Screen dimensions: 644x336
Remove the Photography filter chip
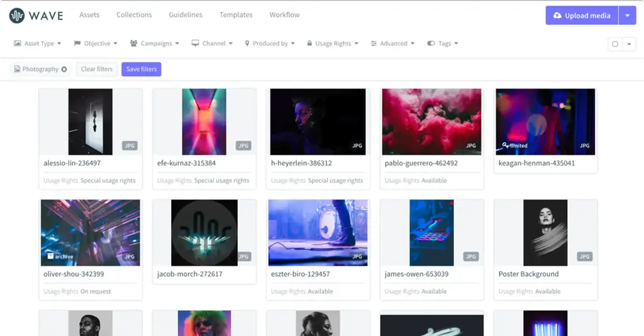click(x=64, y=69)
